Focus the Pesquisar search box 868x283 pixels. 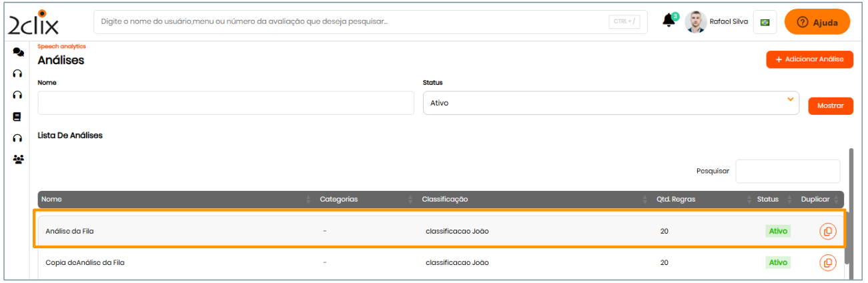pos(787,171)
